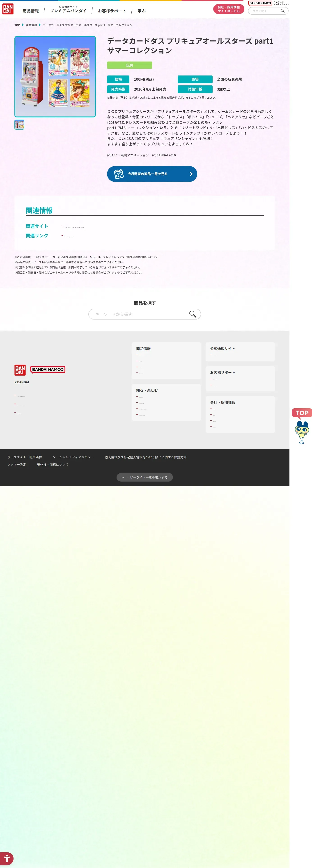Open 学ぶ header menu
The image size is (312, 868).
(142, 11)
